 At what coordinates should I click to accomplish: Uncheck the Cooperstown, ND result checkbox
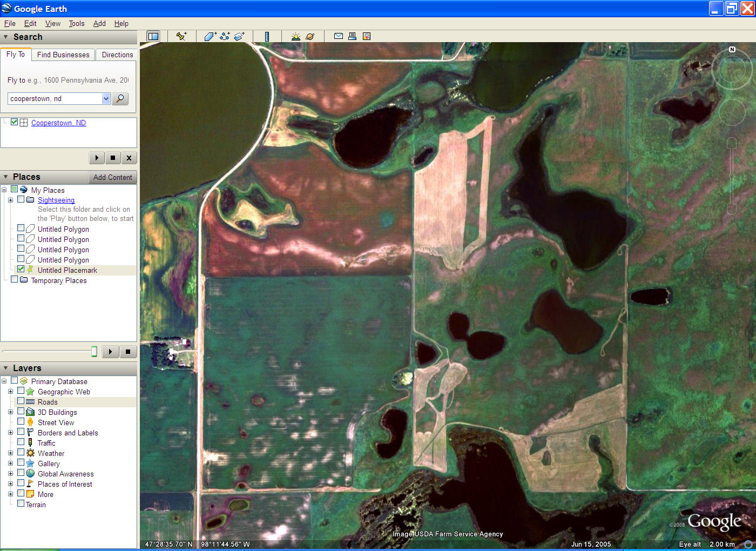pyautogui.click(x=15, y=122)
